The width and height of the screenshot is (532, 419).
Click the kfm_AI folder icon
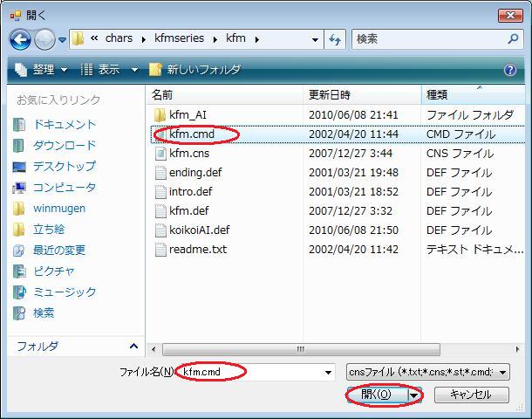(x=160, y=115)
